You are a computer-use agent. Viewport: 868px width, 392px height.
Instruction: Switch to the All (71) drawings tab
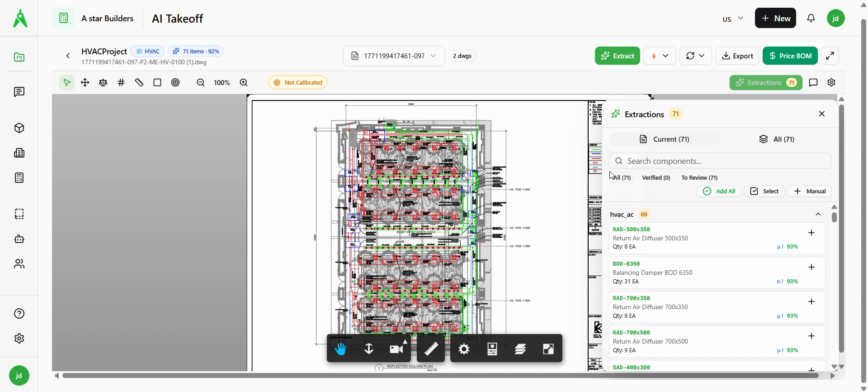[776, 139]
